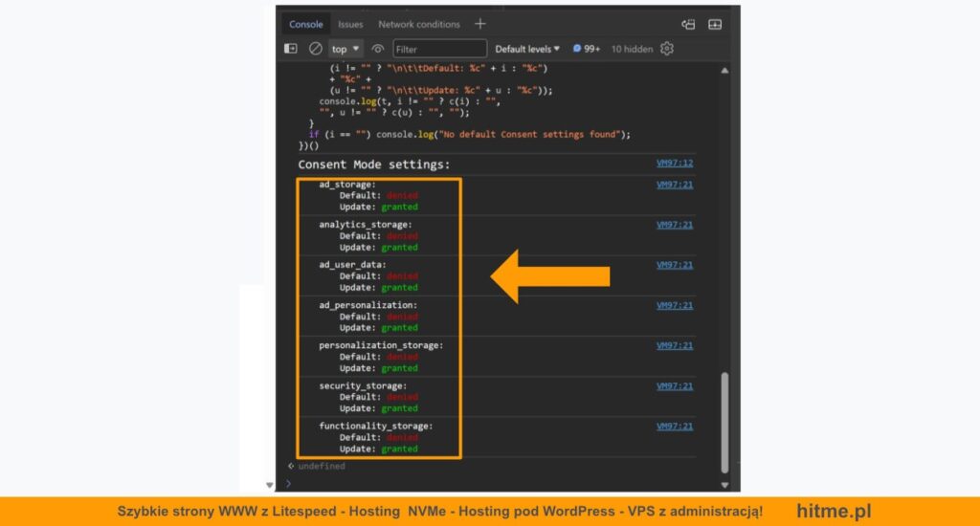980x526 pixels.
Task: Open VM97:21 link beside functionality_storage
Action: 675,427
